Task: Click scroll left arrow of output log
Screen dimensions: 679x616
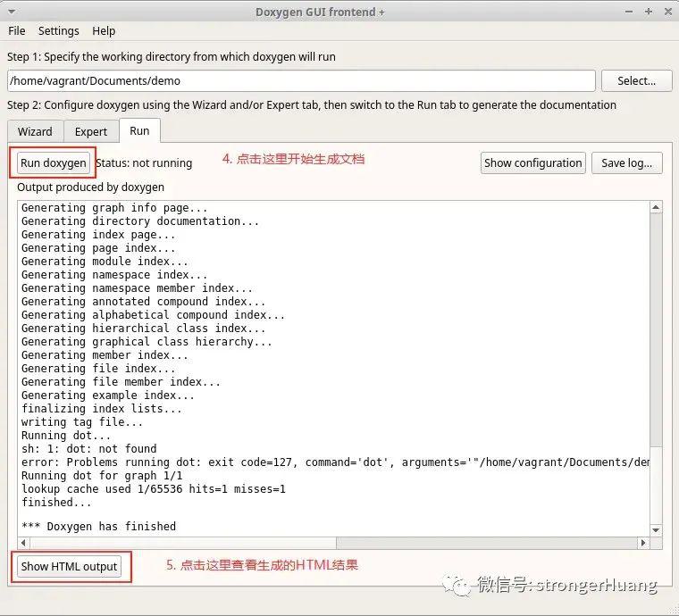Action: coord(23,543)
